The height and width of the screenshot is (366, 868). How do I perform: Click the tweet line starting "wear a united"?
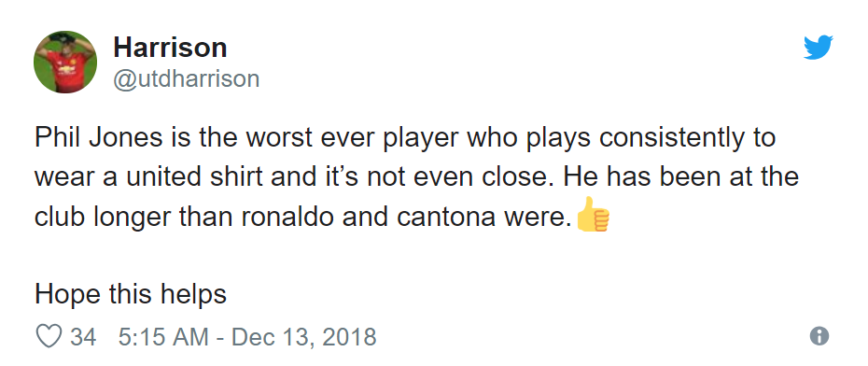point(416,177)
